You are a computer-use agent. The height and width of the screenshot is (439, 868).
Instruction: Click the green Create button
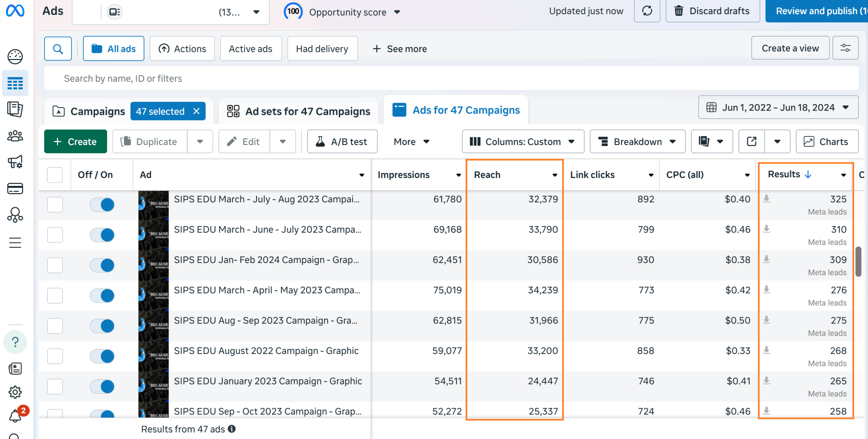[x=75, y=141]
